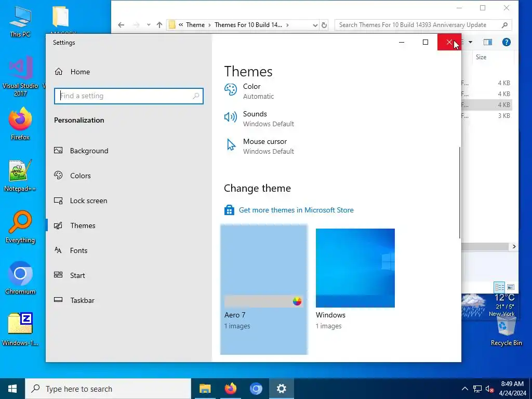Click the Microsoft Store bag icon
This screenshot has width=532, height=399.
tap(229, 210)
